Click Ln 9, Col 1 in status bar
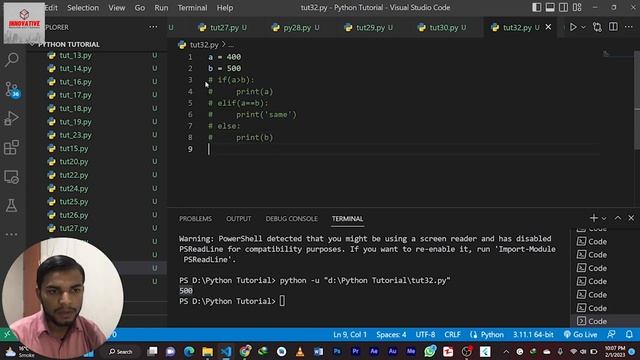640x360 pixels. tap(350, 334)
